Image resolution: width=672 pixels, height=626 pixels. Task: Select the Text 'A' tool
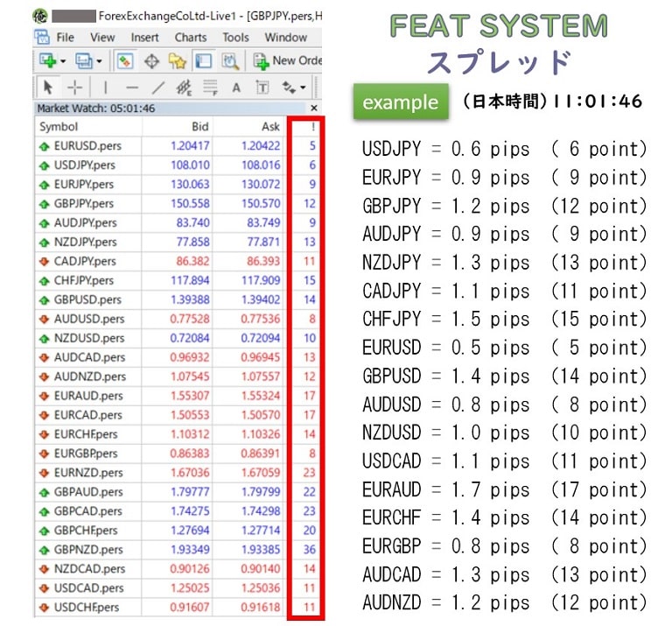235,88
